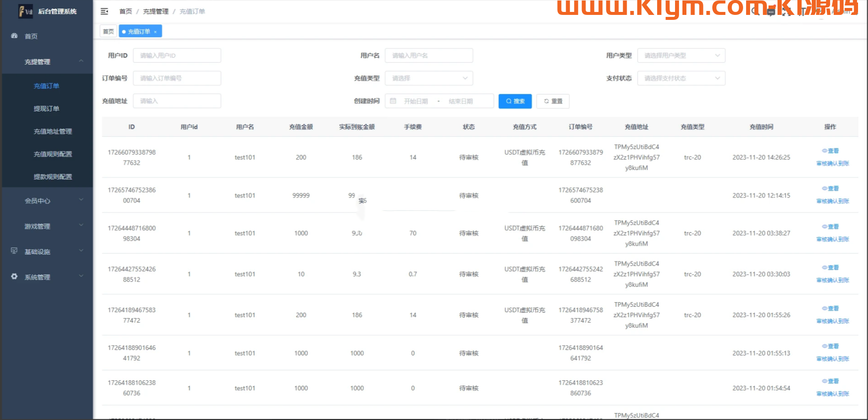Image resolution: width=868 pixels, height=420 pixels.
Task: Click the calendar icon in 创建时间 field
Action: coord(393,101)
